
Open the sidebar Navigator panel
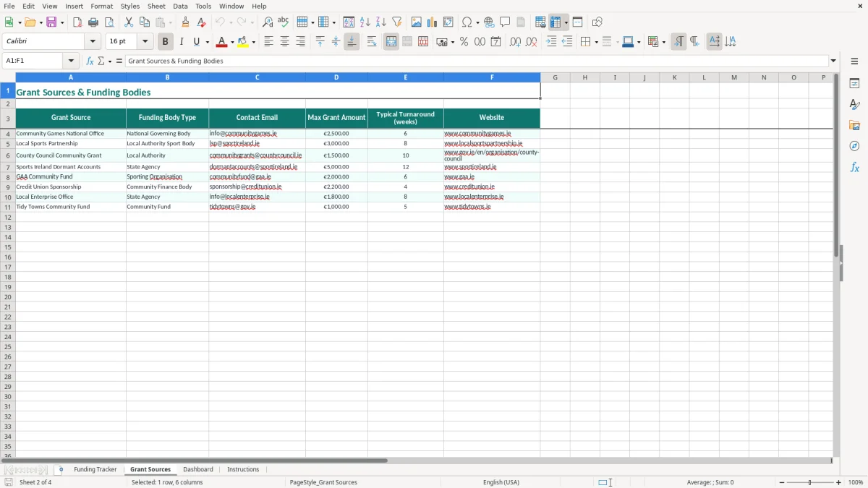tap(854, 146)
